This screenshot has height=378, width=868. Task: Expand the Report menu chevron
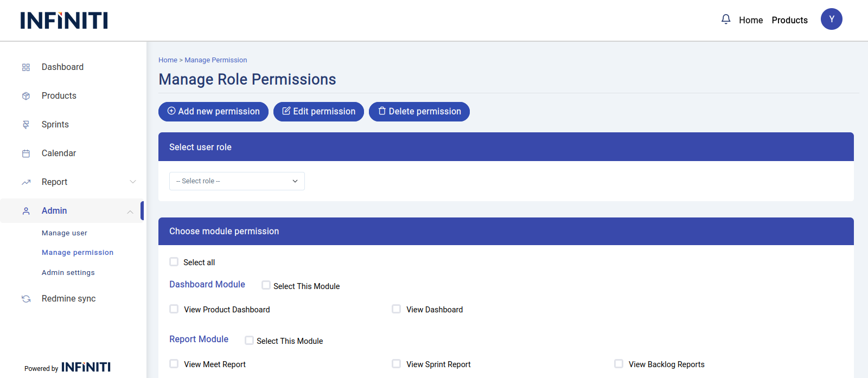pos(133,182)
